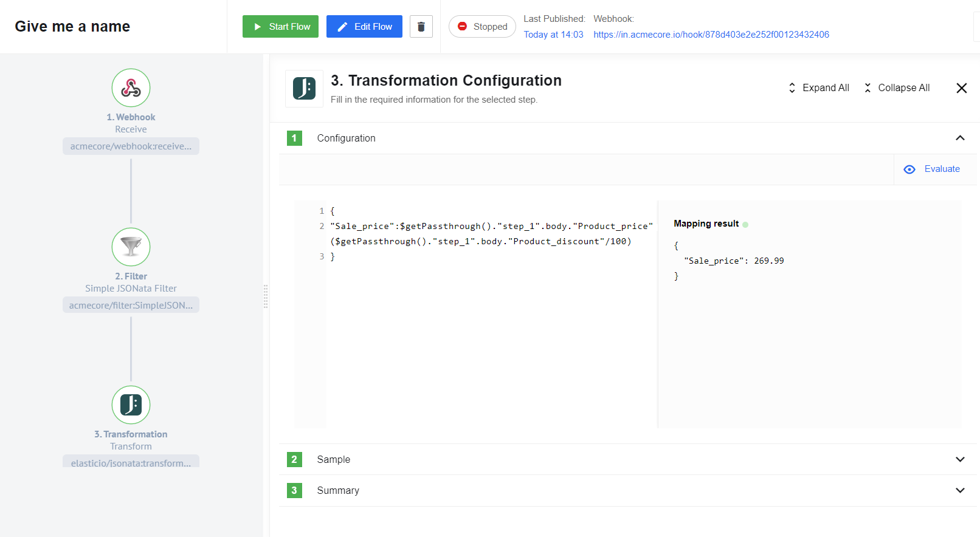Expand the Summary section chevron
The width and height of the screenshot is (980, 537).
click(x=960, y=490)
